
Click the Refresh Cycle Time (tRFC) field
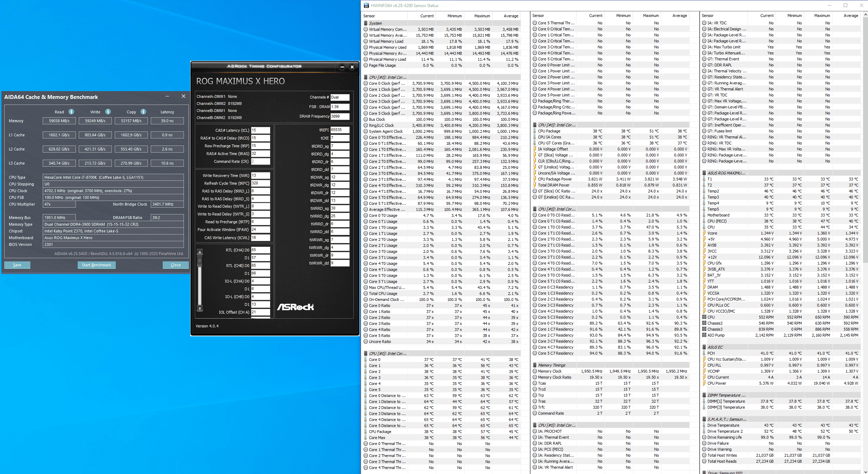(x=261, y=183)
